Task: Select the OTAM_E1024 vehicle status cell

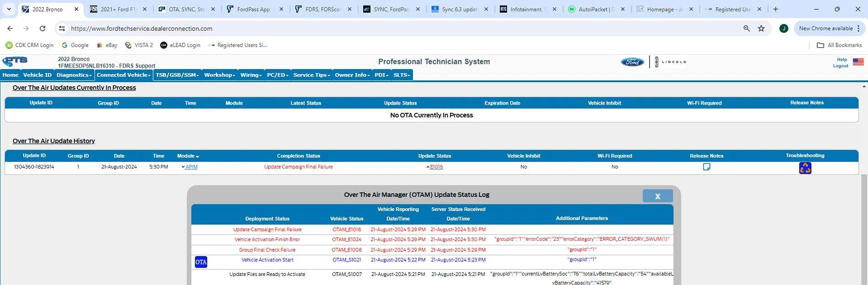Action: click(347, 239)
